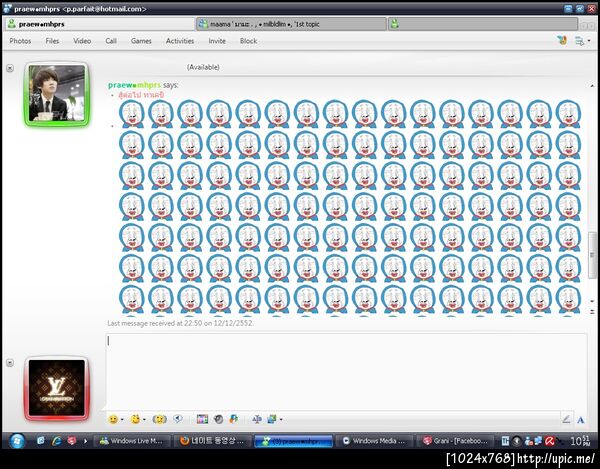Switch to Windows Media Player taskbar button
600x469 pixels.
[x=375, y=441]
